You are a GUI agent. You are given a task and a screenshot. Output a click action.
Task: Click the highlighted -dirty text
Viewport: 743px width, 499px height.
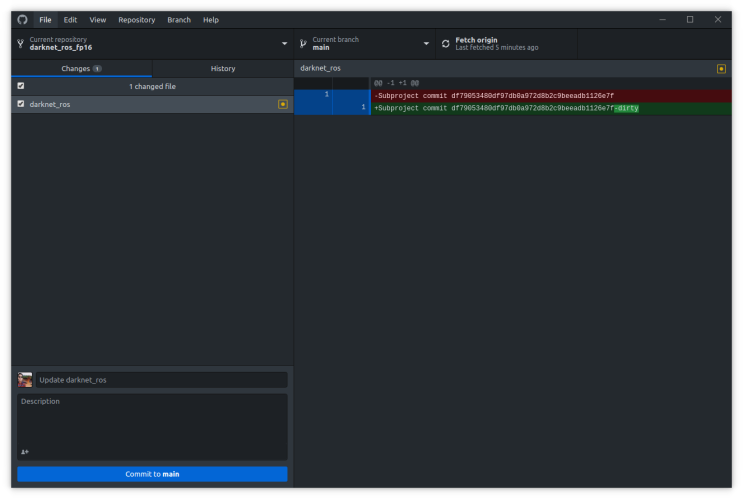(626, 108)
